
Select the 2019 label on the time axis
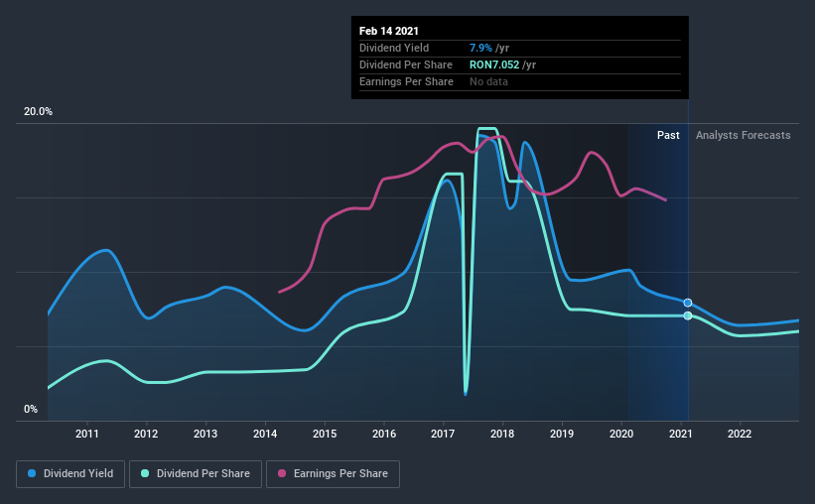[562, 434]
